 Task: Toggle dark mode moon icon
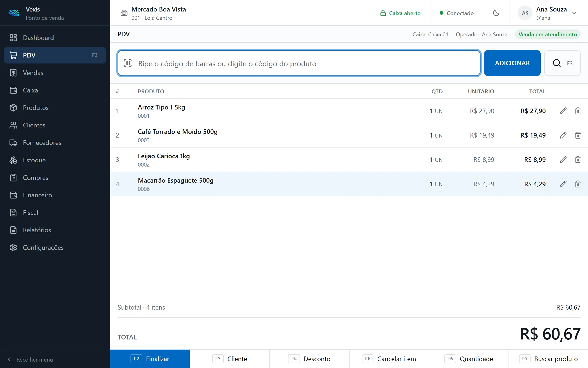click(496, 13)
